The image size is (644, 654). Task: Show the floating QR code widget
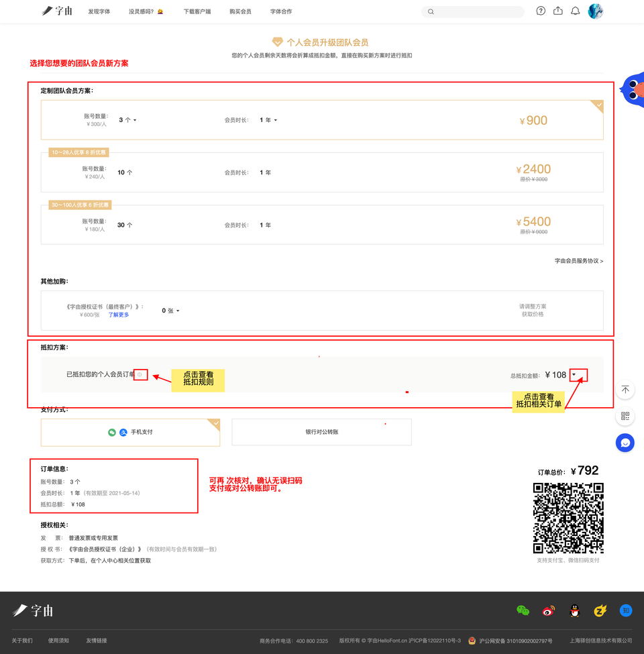(x=625, y=416)
